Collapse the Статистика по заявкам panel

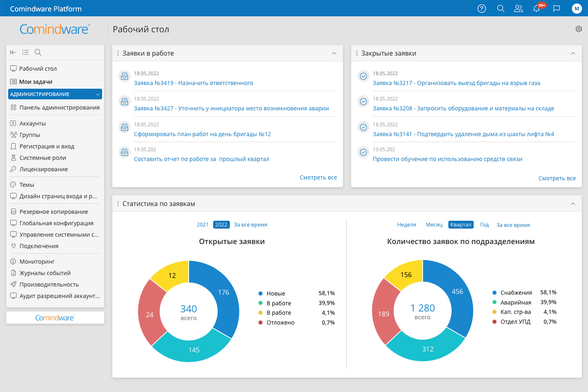(573, 204)
